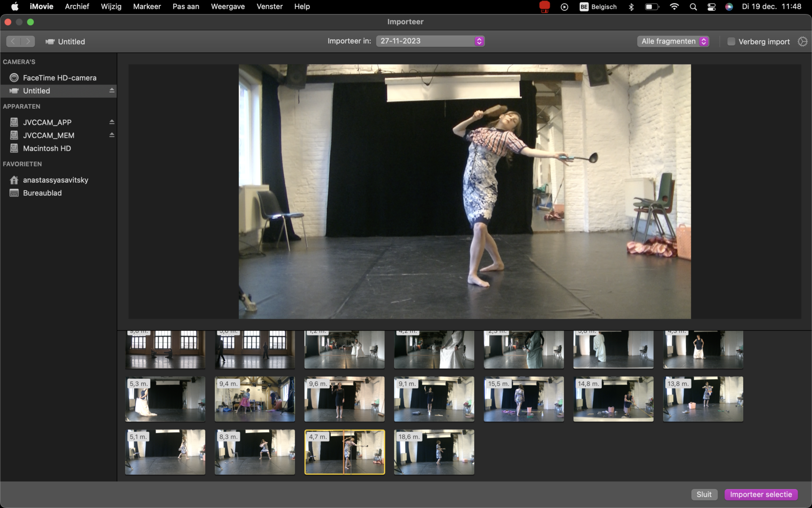Open Control Center in menu bar
Screen dimensions: 812x508
(x=711, y=7)
